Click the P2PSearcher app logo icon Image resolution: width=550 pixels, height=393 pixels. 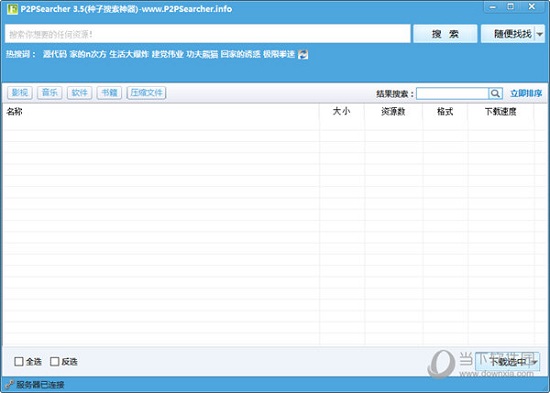coord(12,9)
